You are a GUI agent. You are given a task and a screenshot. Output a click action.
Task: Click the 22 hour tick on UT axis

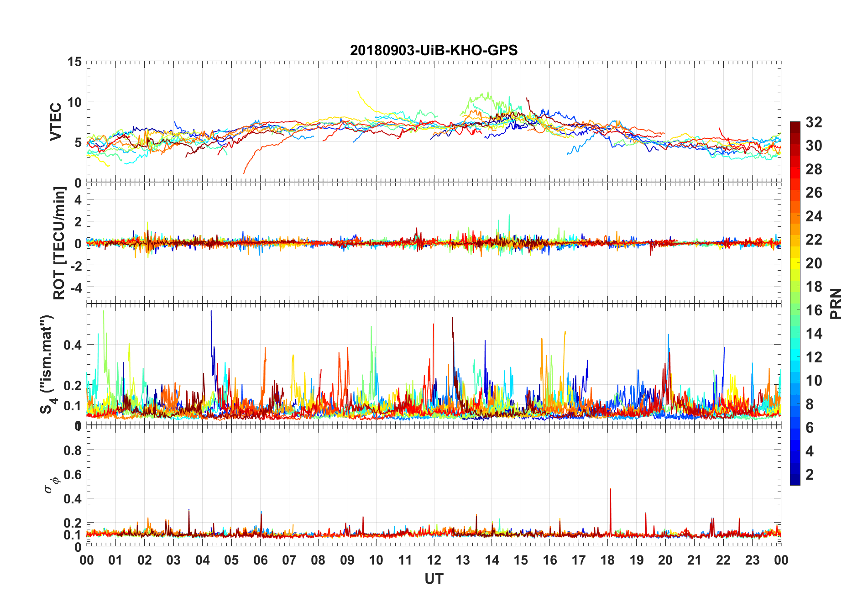click(x=723, y=560)
